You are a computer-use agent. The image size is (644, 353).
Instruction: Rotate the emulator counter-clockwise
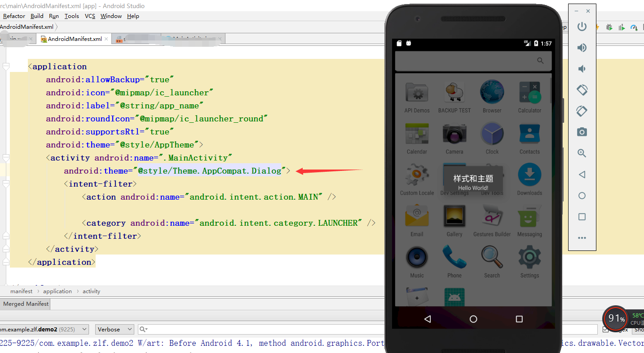click(x=582, y=90)
